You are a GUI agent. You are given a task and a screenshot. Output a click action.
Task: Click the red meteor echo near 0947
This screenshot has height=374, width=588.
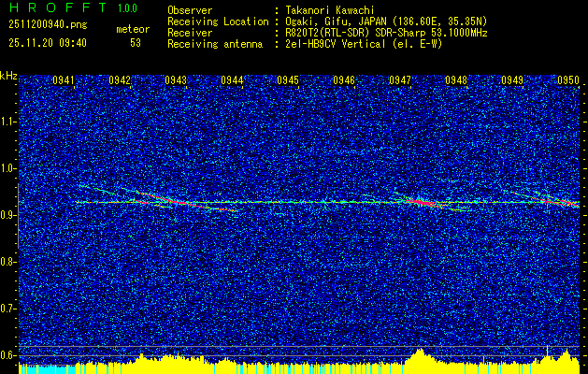422,203
